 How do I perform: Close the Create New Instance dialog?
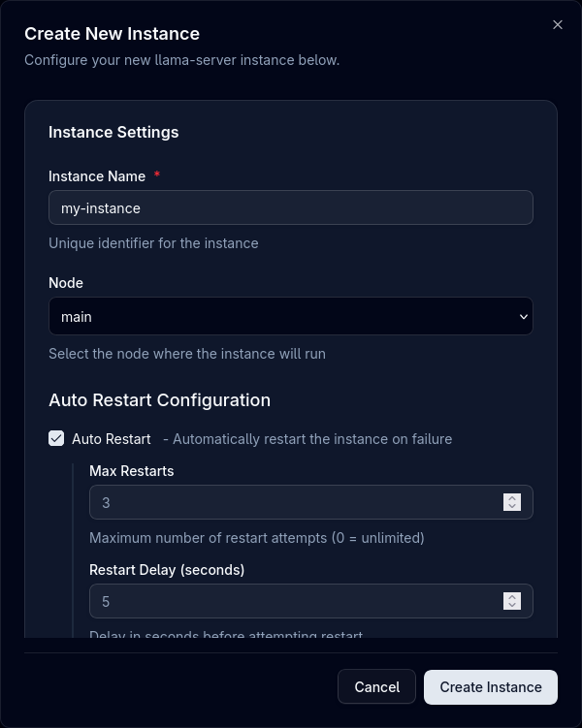click(558, 25)
